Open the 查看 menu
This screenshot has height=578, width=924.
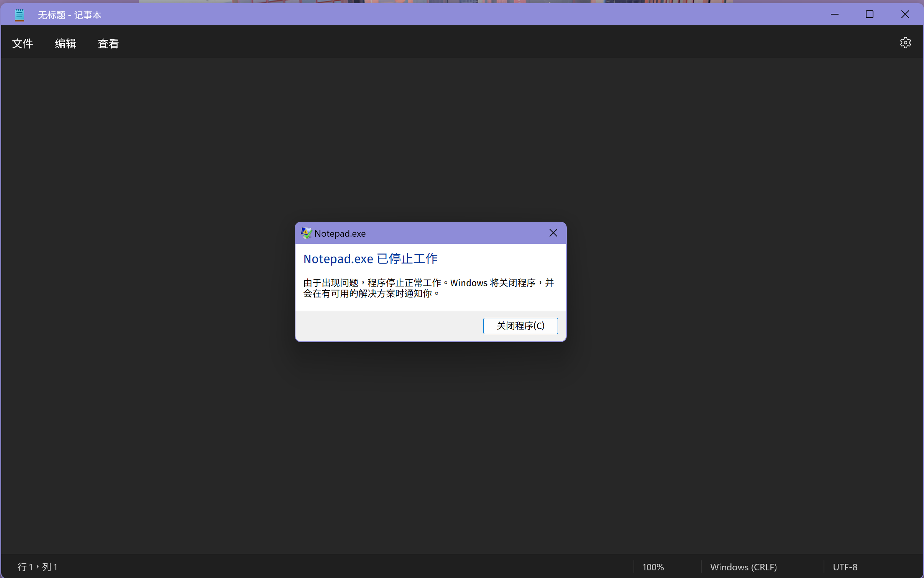[108, 43]
